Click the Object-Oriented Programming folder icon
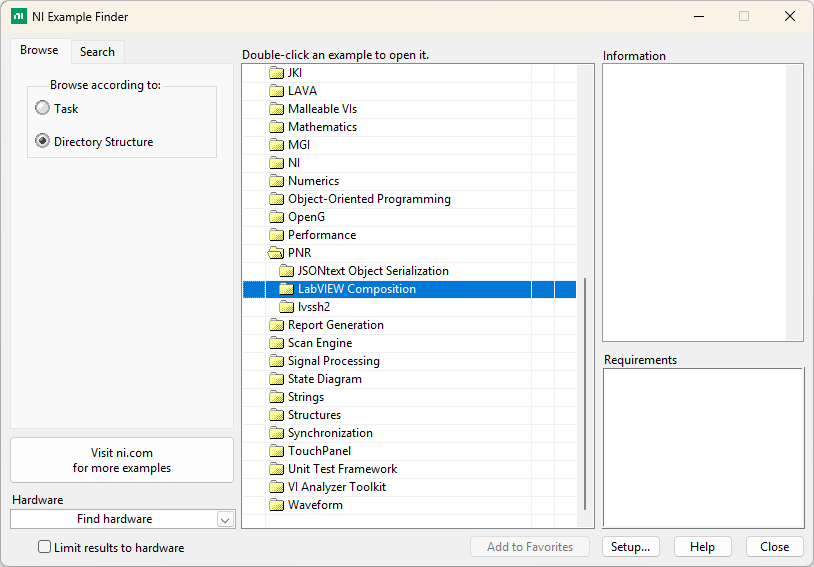The image size is (814, 567). coord(276,199)
